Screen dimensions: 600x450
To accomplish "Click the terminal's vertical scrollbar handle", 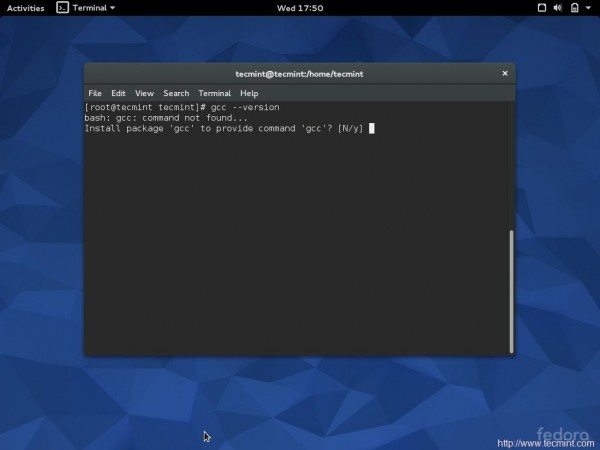I will pos(513,290).
